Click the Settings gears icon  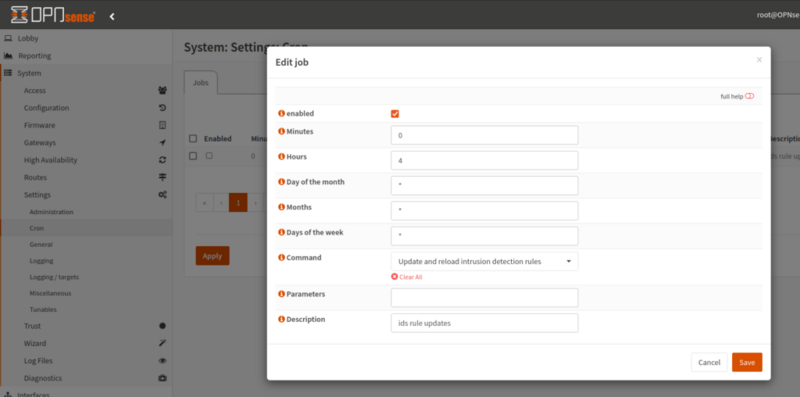[162, 194]
